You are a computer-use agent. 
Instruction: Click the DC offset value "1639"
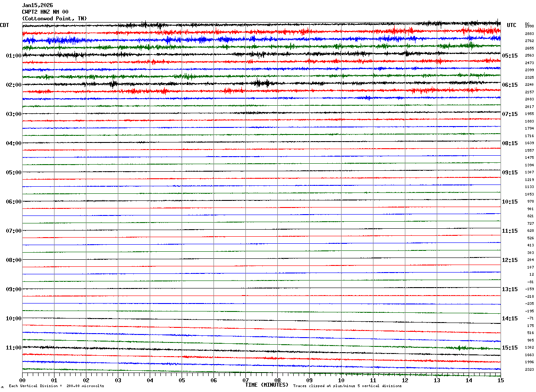pyautogui.click(x=529, y=143)
